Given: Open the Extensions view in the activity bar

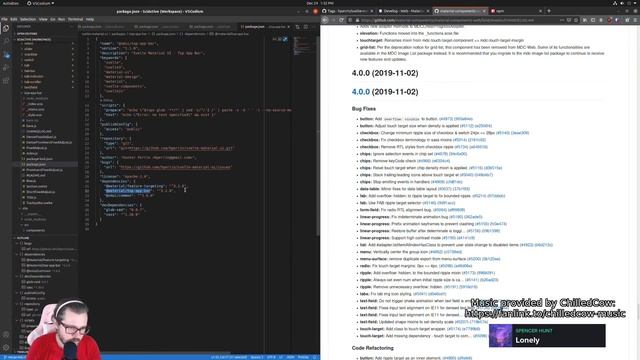Looking at the screenshot, I should click(x=6, y=81).
